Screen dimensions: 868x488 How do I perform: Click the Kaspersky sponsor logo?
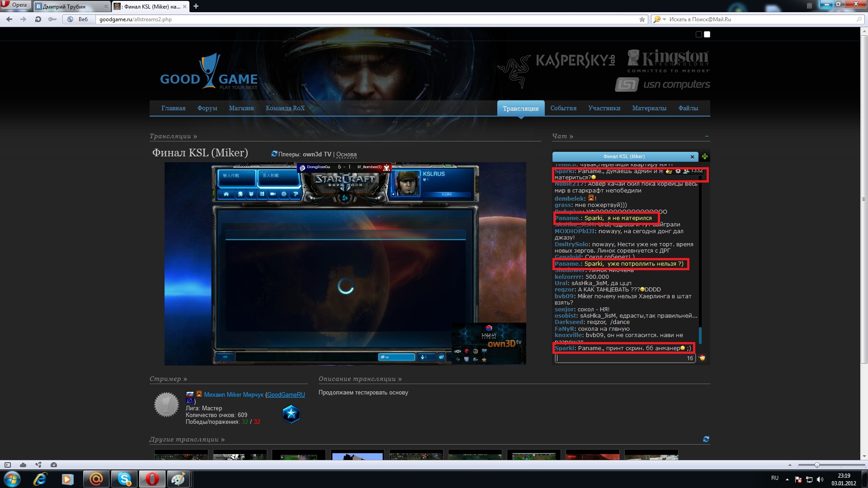576,61
